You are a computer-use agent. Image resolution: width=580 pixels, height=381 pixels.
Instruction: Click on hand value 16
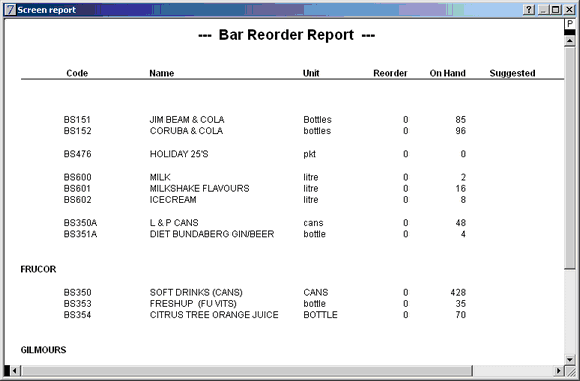(x=461, y=188)
